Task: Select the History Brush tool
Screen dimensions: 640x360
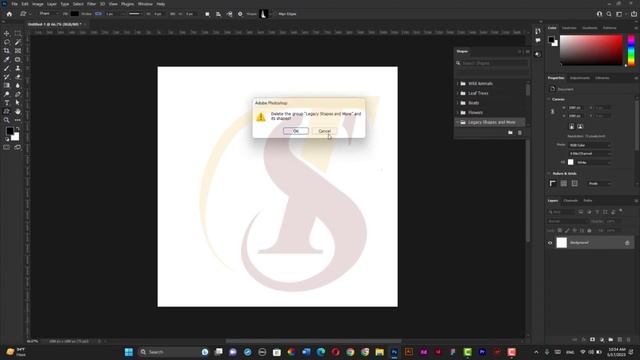Action: tap(7, 77)
